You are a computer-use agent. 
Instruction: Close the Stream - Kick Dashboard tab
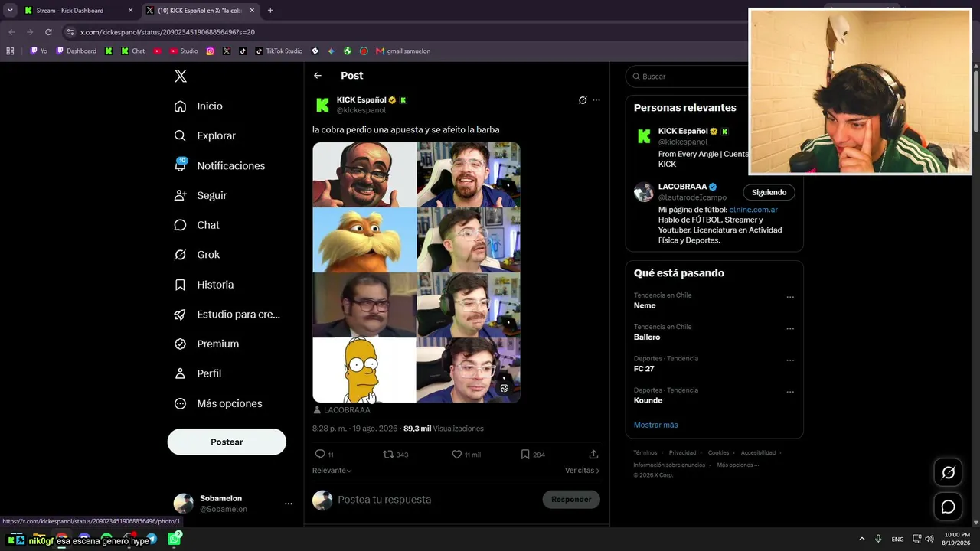pos(130,11)
